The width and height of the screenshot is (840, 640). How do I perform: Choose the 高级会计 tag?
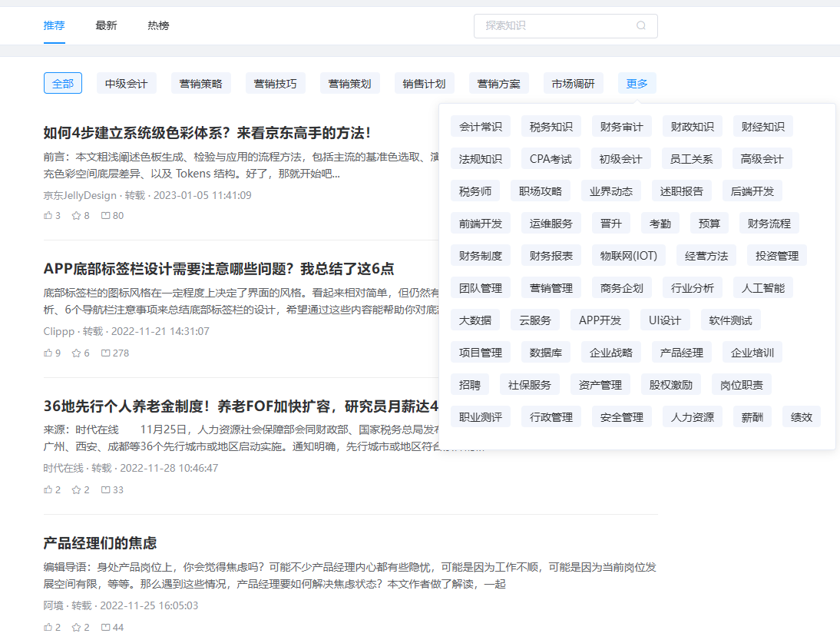pyautogui.click(x=762, y=159)
